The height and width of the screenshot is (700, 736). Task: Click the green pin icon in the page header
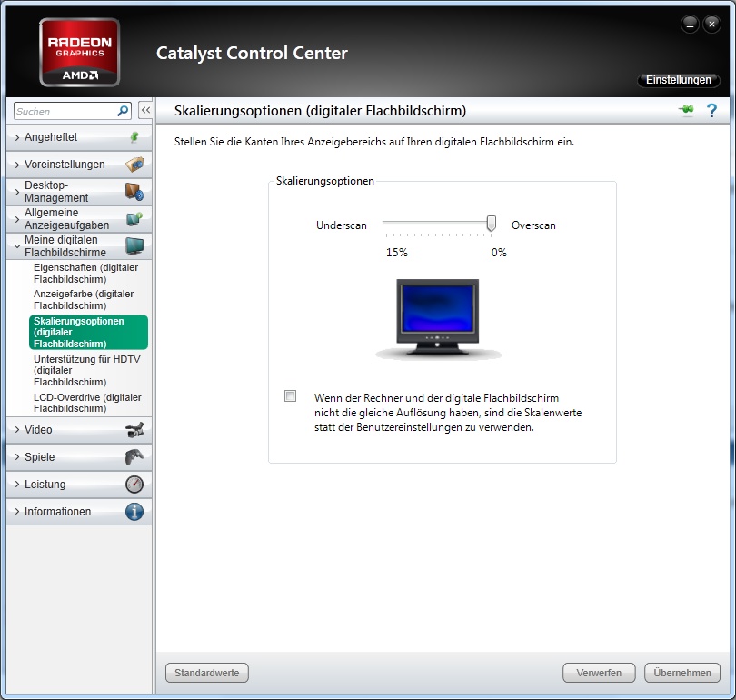[686, 110]
